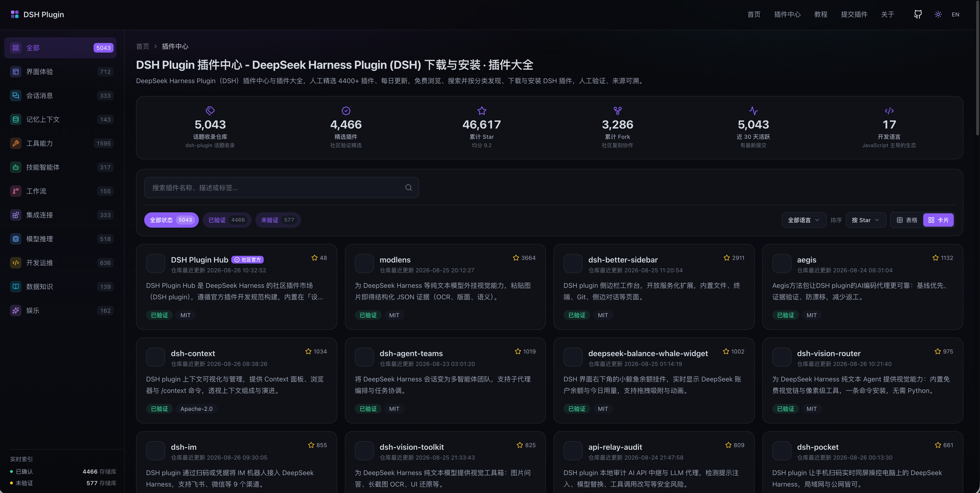Switch language to EN
This screenshot has width=980, height=493.
[x=955, y=15]
